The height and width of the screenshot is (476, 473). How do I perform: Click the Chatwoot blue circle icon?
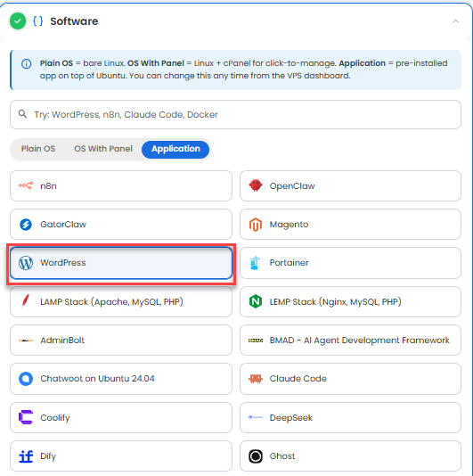26,379
